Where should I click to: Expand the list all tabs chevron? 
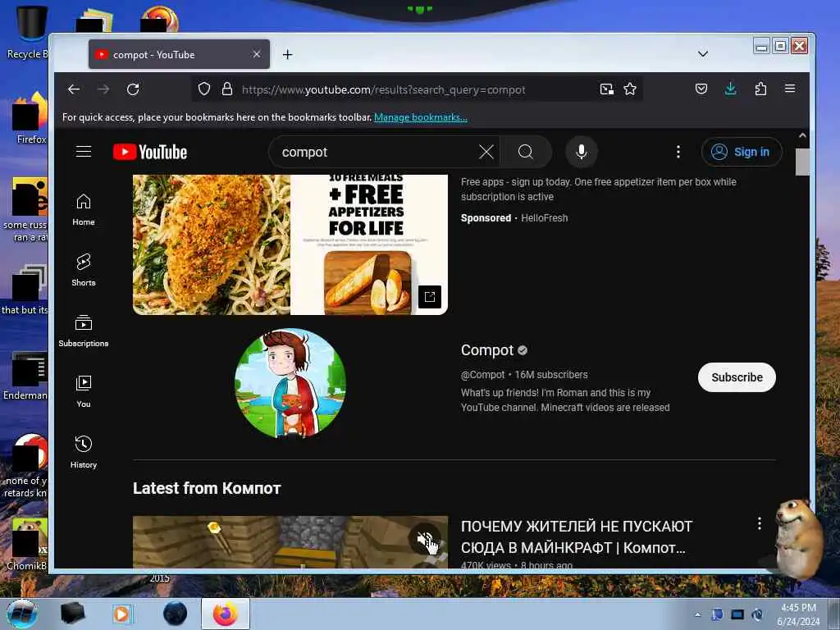703,54
